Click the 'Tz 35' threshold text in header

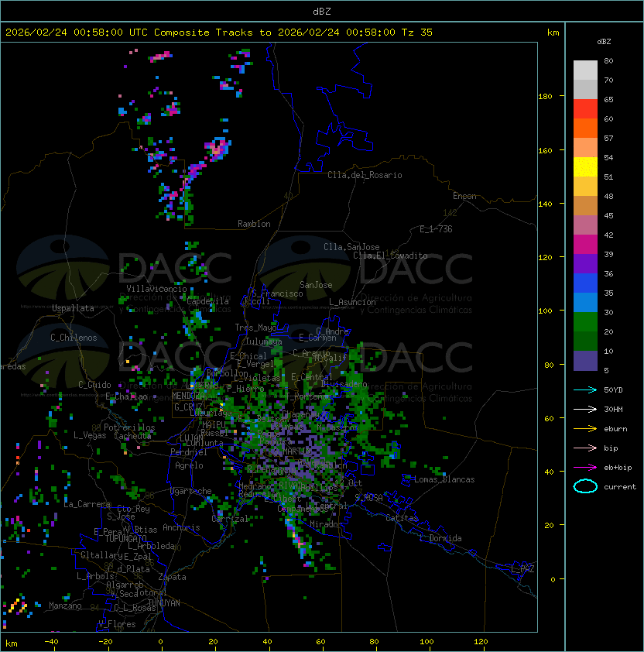[x=417, y=33]
